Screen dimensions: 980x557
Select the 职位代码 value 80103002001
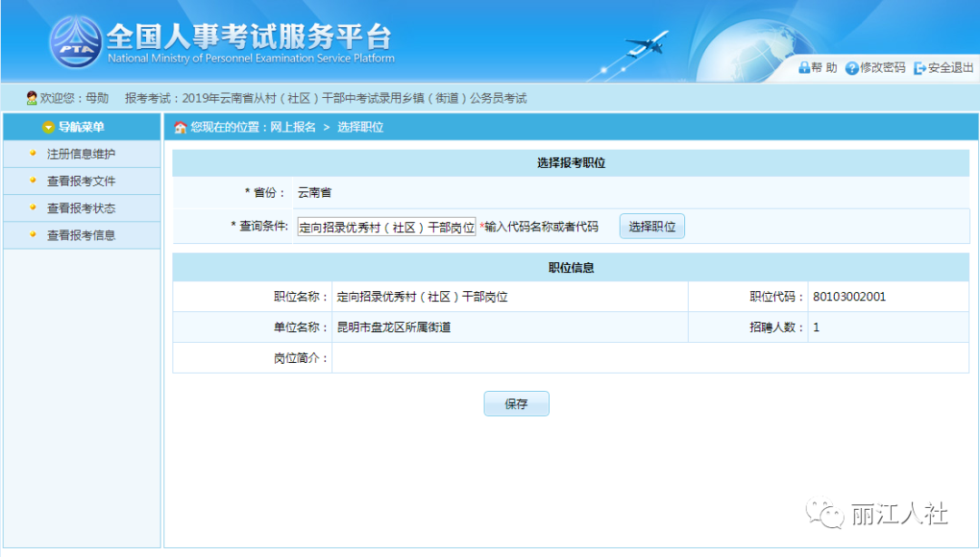[x=849, y=297]
